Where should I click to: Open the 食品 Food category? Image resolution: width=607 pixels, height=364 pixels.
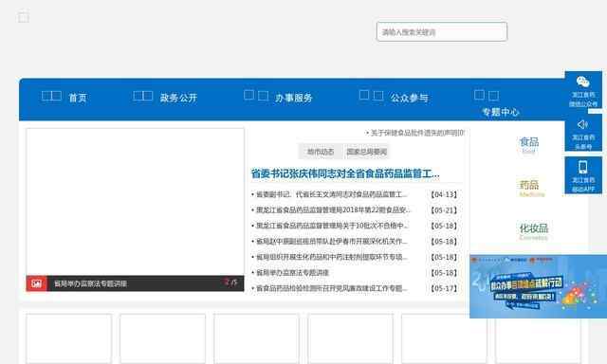[x=529, y=145]
